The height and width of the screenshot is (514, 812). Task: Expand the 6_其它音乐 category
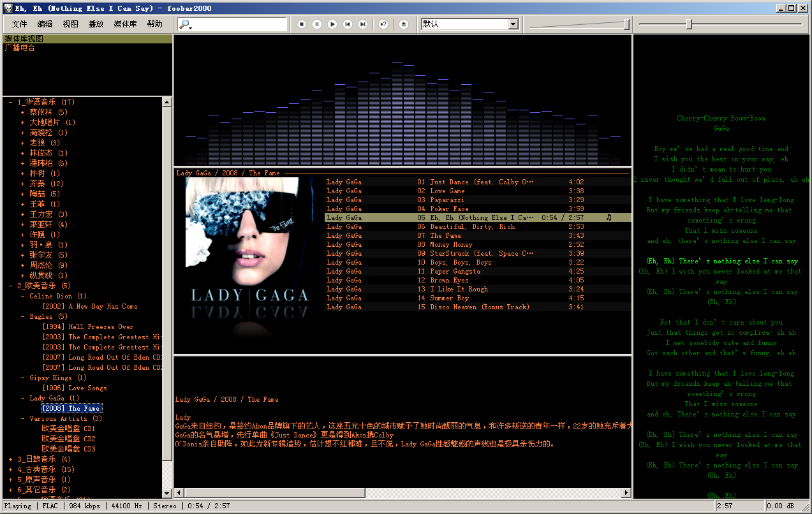coord(11,490)
